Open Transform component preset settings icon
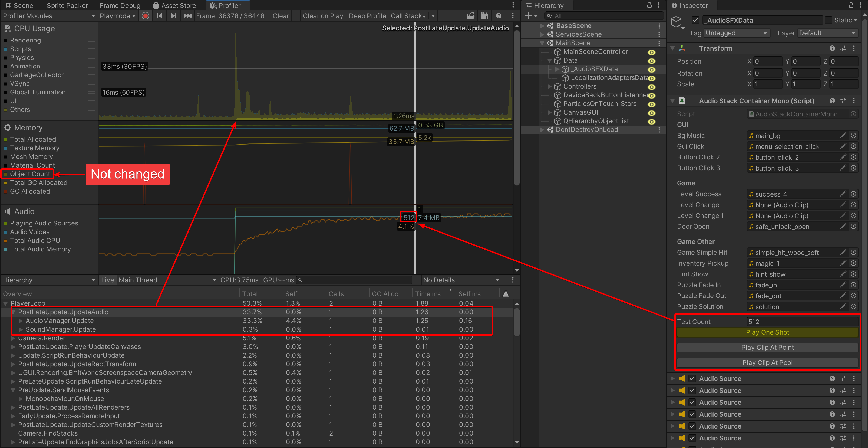 click(843, 48)
